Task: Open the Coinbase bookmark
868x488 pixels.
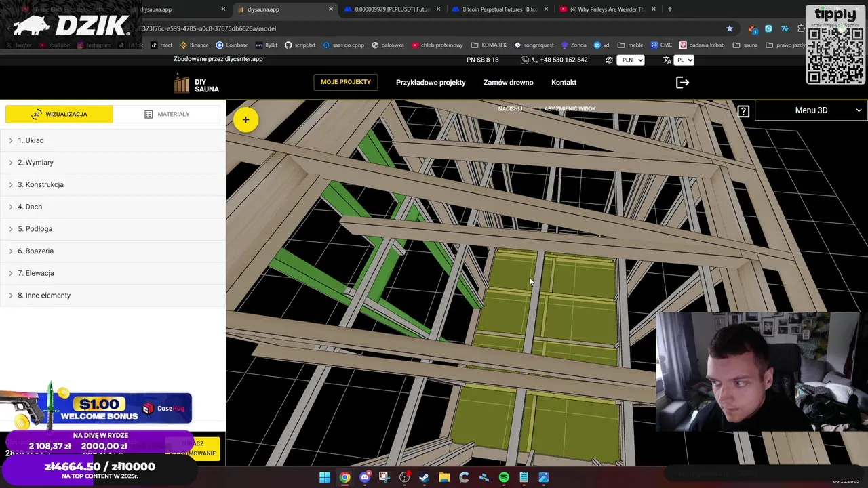Action: pyautogui.click(x=232, y=45)
